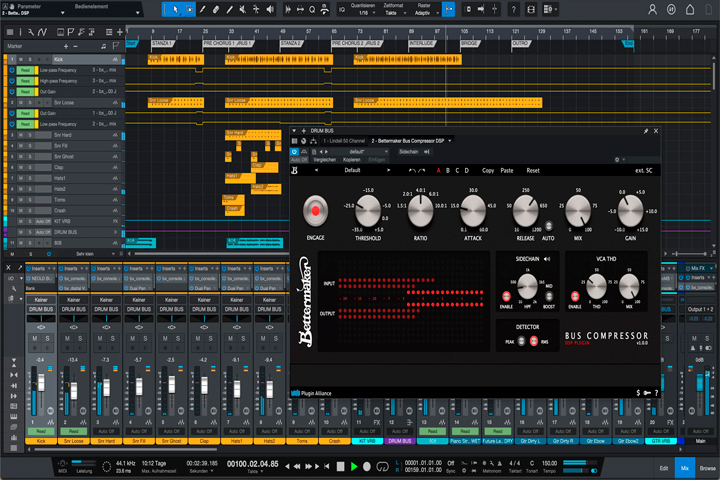Open the Edit view tab

(x=664, y=468)
